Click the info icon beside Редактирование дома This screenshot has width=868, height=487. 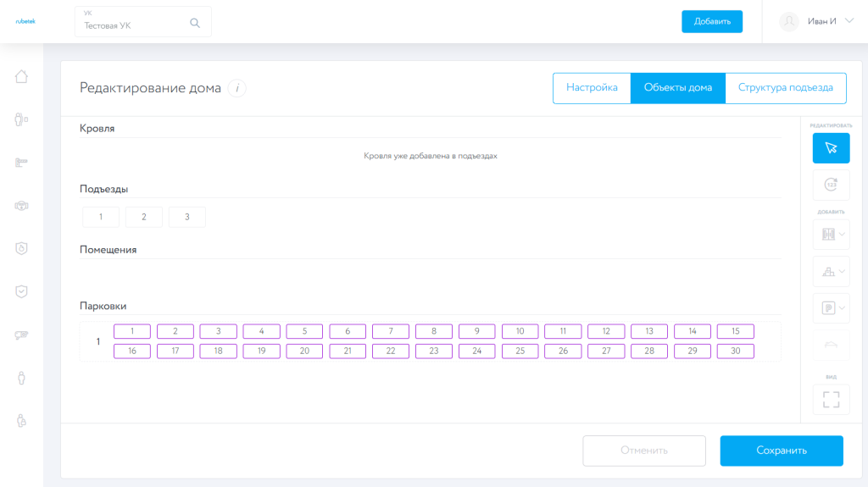(x=237, y=88)
